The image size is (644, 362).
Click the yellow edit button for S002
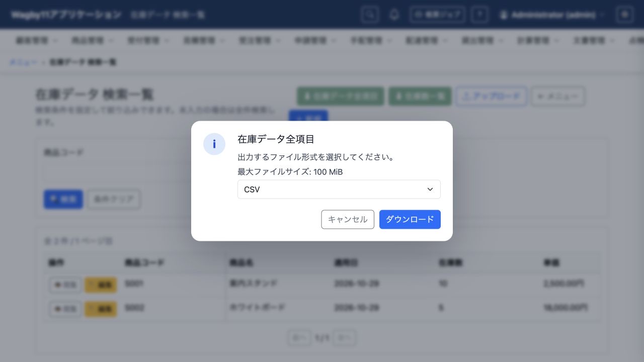coord(101,309)
